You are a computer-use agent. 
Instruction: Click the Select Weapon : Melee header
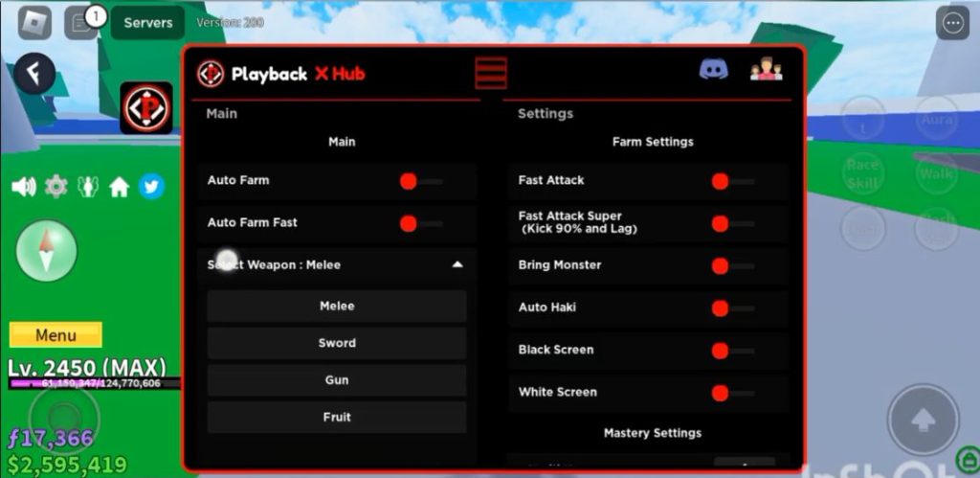[x=338, y=264]
